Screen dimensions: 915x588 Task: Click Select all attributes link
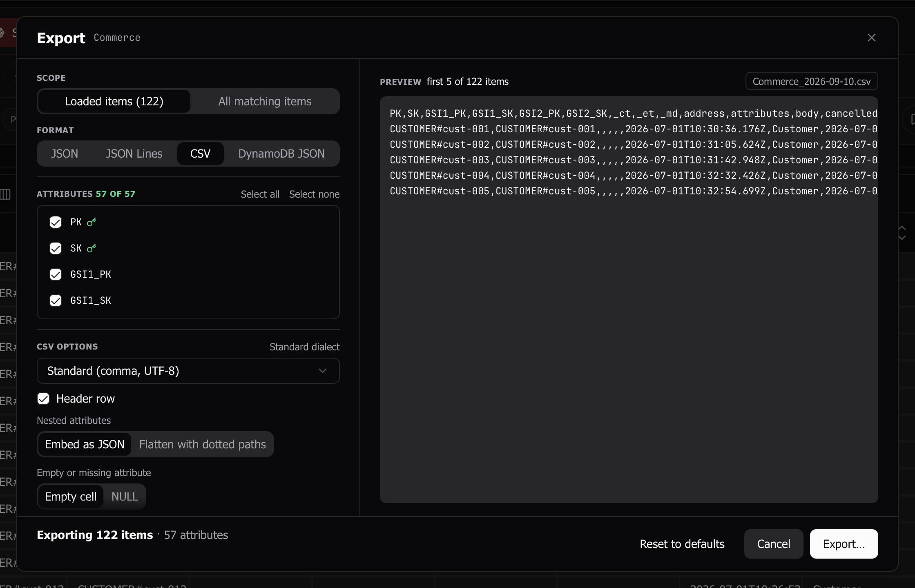[260, 194]
